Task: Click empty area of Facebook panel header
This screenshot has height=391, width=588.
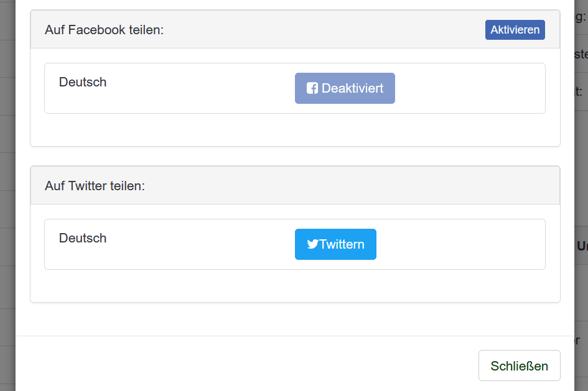Action: [322, 30]
